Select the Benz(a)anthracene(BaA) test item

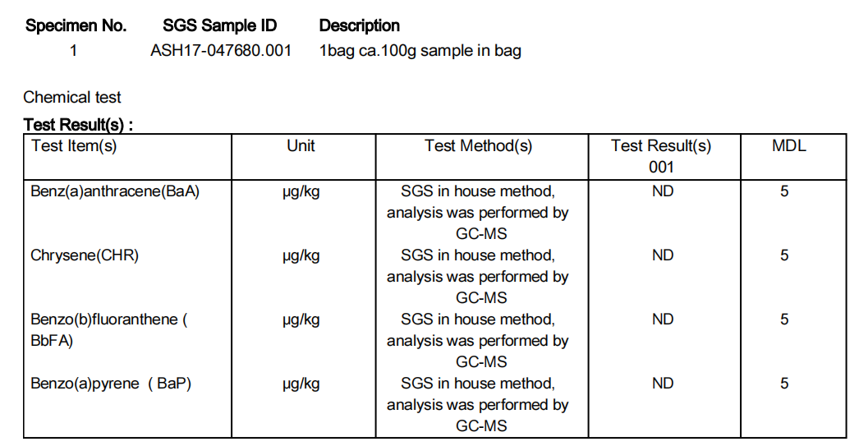[x=115, y=191]
